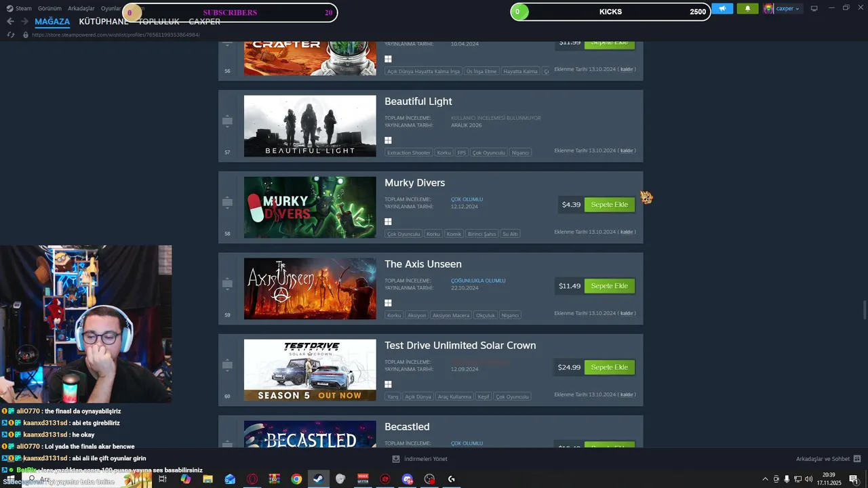Image resolution: width=868 pixels, height=488 pixels.
Task: Remove Test Drive Unlimited via kaldır link
Action: click(x=627, y=394)
